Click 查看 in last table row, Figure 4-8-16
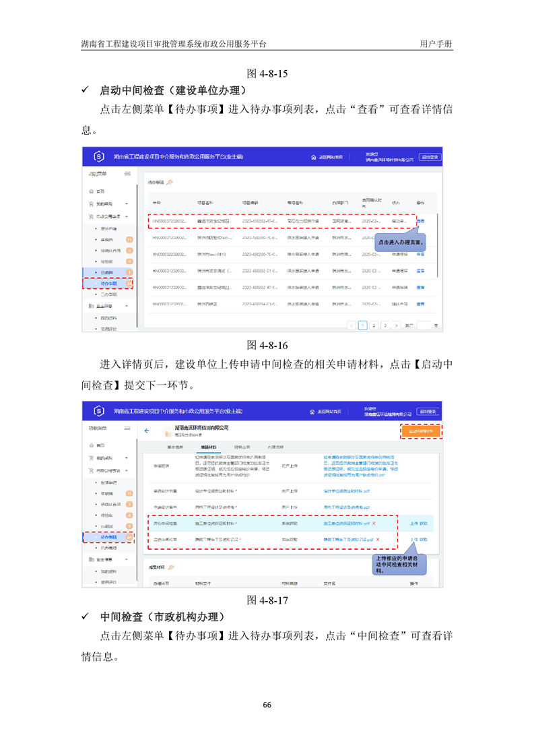534x756 pixels. click(420, 305)
